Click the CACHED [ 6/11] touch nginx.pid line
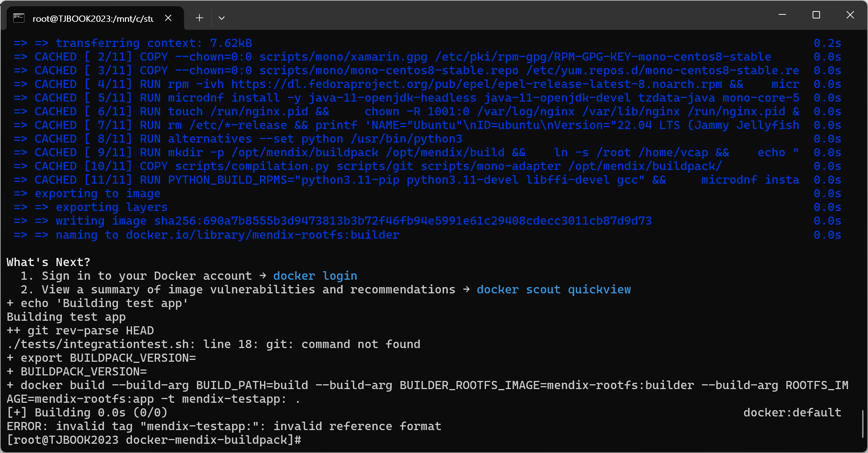 pyautogui.click(x=406, y=112)
